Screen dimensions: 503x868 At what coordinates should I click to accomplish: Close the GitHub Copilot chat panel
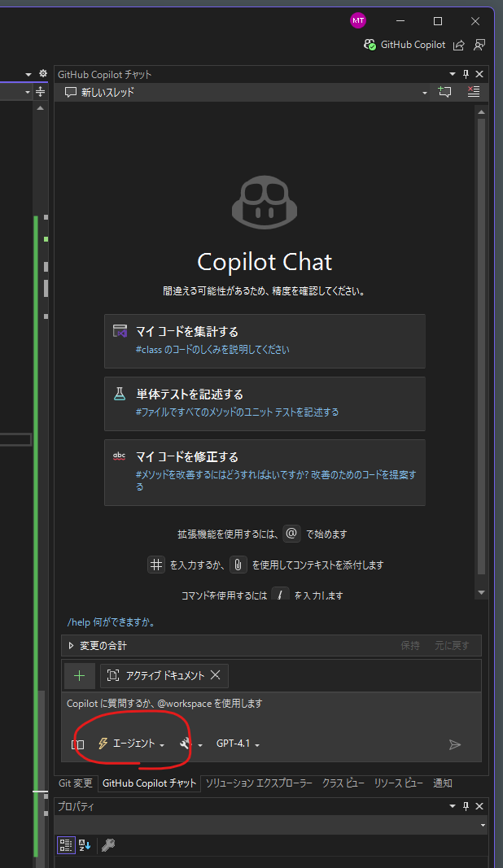[479, 74]
